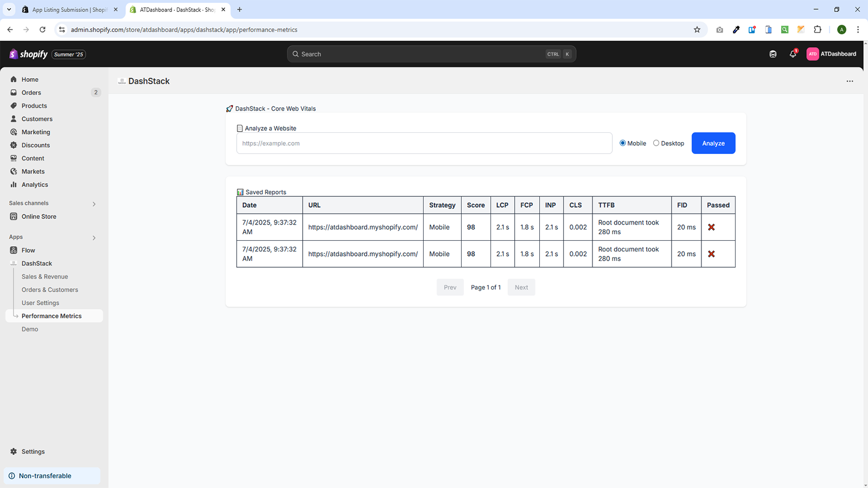Click the Orders count badge 2
Viewport: 868px width, 488px height.
(96, 93)
